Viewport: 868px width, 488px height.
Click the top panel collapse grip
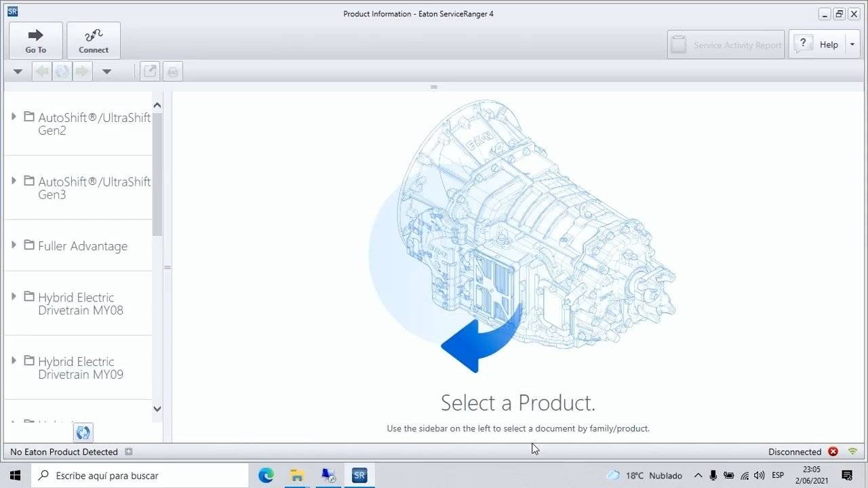(434, 87)
